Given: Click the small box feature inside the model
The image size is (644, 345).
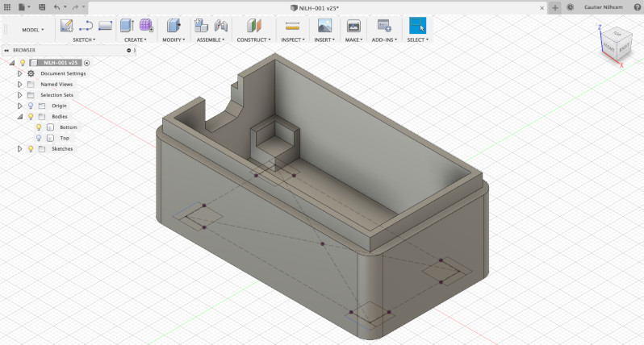Looking at the screenshot, I should click(274, 142).
